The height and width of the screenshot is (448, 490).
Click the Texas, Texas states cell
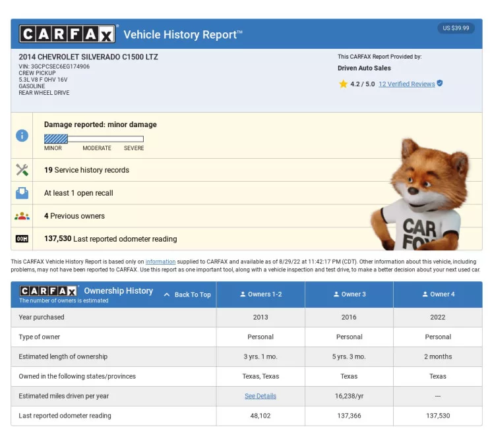(x=260, y=376)
